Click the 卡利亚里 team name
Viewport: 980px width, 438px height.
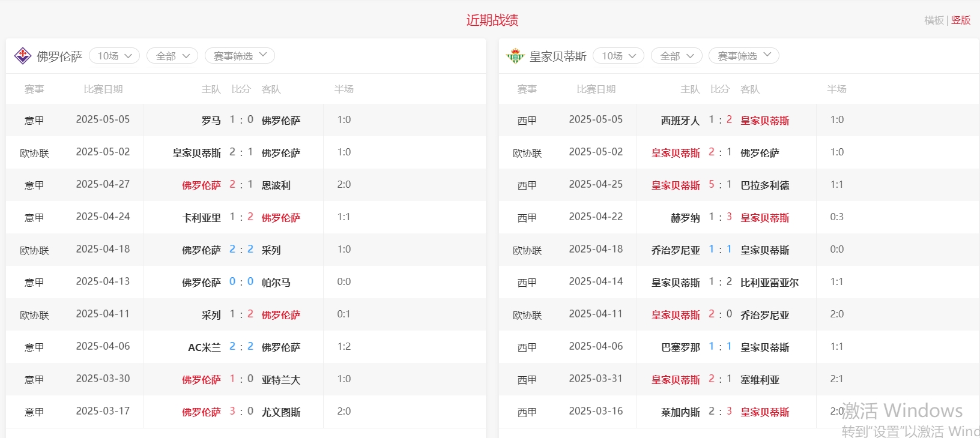coord(201,218)
